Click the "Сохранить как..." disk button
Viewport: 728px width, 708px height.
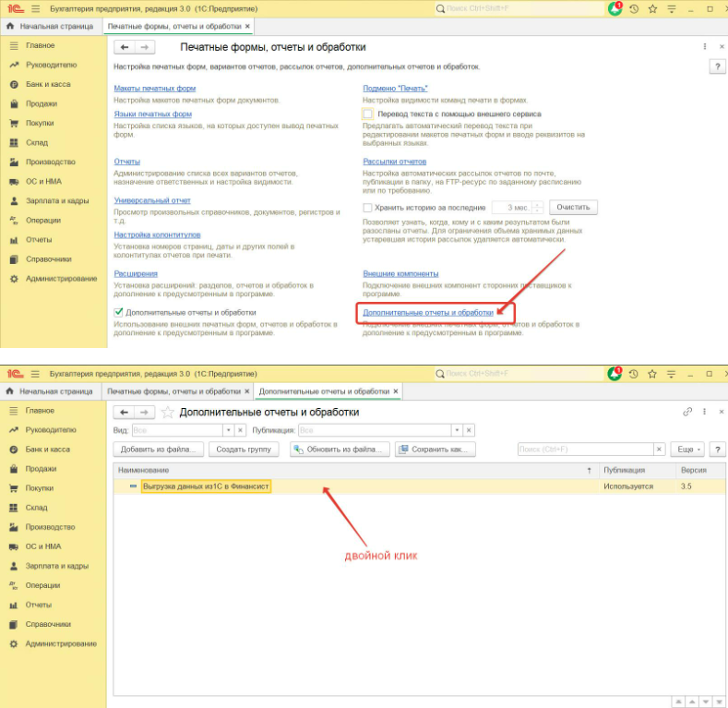coord(436,450)
